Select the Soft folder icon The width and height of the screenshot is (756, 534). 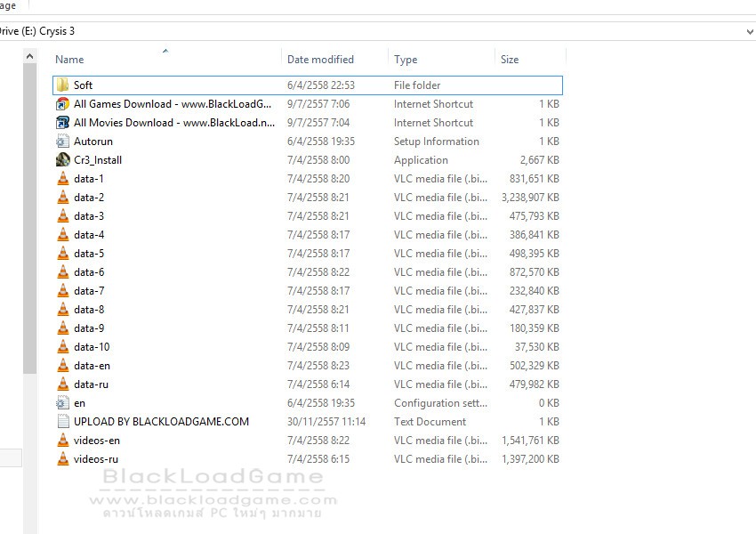[x=62, y=85]
